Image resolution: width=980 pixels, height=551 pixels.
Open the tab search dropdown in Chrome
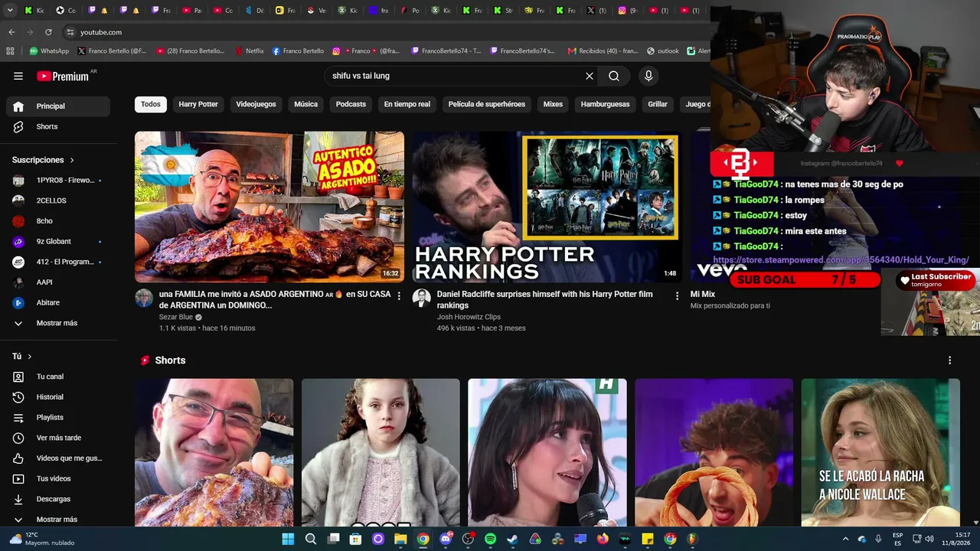coord(10,11)
